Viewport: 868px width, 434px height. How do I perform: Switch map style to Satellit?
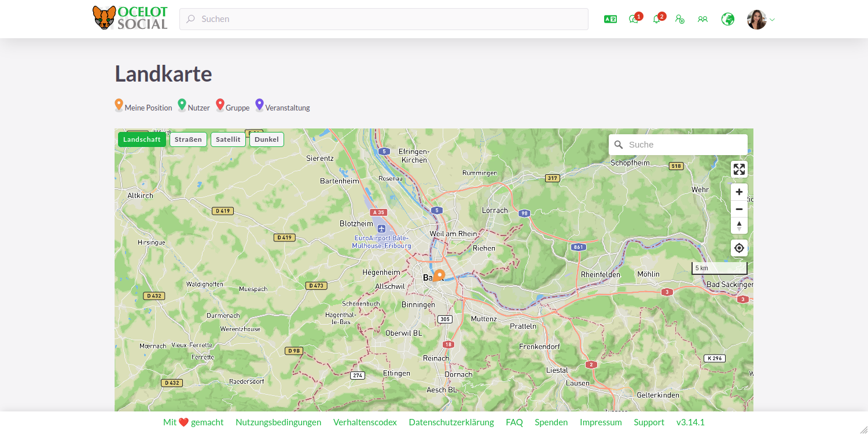coord(228,139)
